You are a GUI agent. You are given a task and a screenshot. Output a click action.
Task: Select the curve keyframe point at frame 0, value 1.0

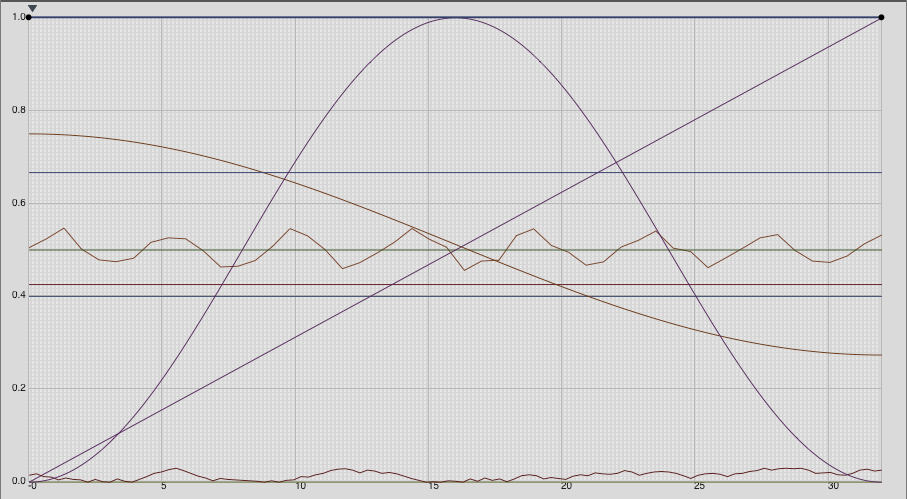(x=29, y=17)
